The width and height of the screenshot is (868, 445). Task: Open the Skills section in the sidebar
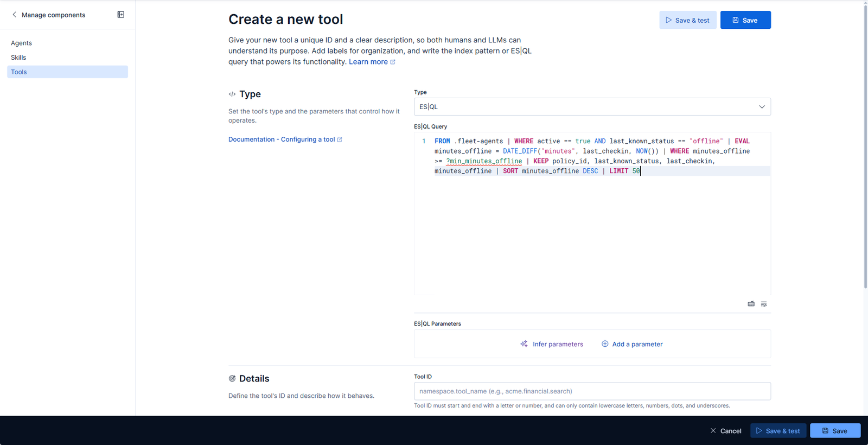18,58
